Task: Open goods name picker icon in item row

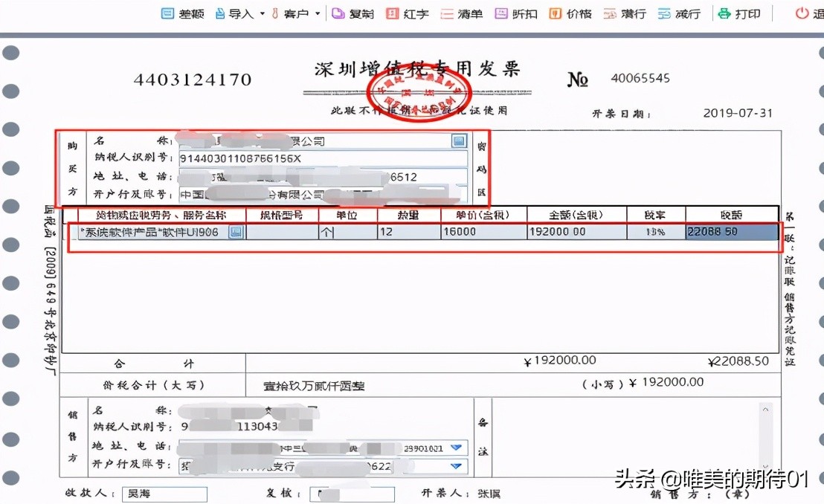Action: (x=235, y=232)
